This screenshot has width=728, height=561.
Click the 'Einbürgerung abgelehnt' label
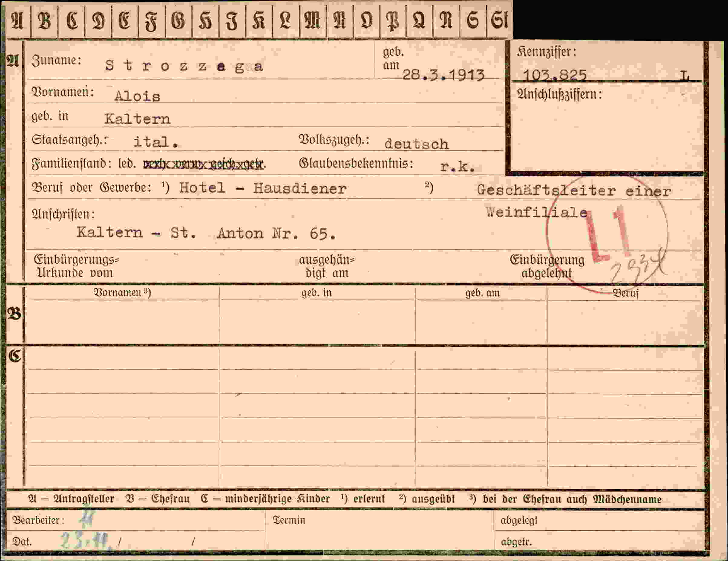(x=547, y=266)
